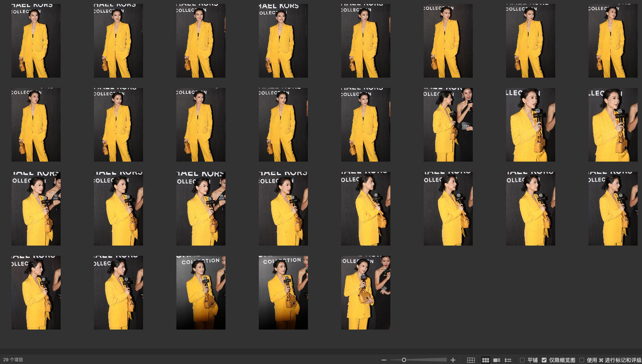Switch to details view mode icon

coord(497,360)
